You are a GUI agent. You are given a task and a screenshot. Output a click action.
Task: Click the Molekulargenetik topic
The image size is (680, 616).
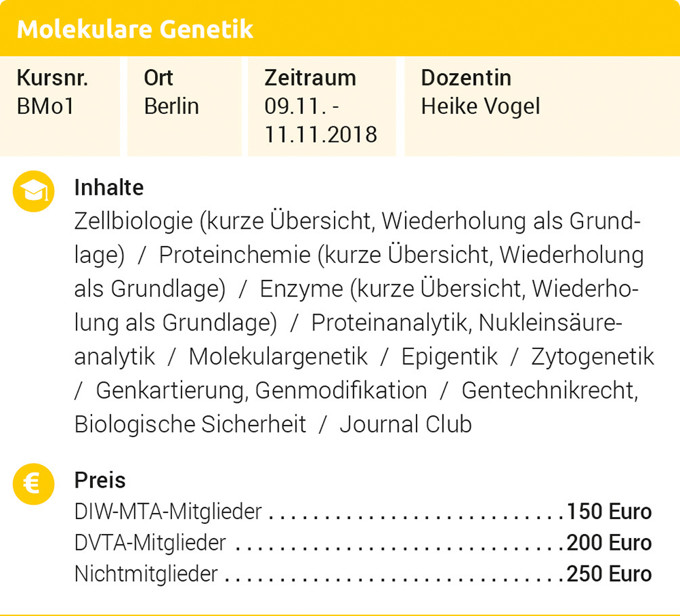click(x=278, y=356)
